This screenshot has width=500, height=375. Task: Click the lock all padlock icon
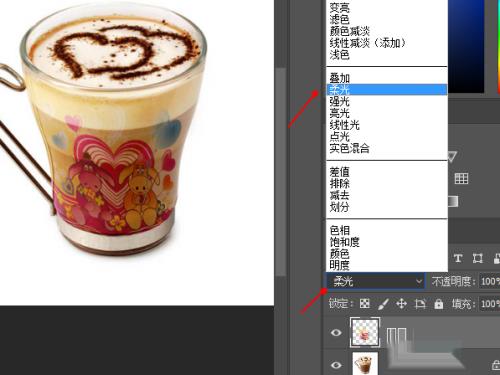(439, 304)
